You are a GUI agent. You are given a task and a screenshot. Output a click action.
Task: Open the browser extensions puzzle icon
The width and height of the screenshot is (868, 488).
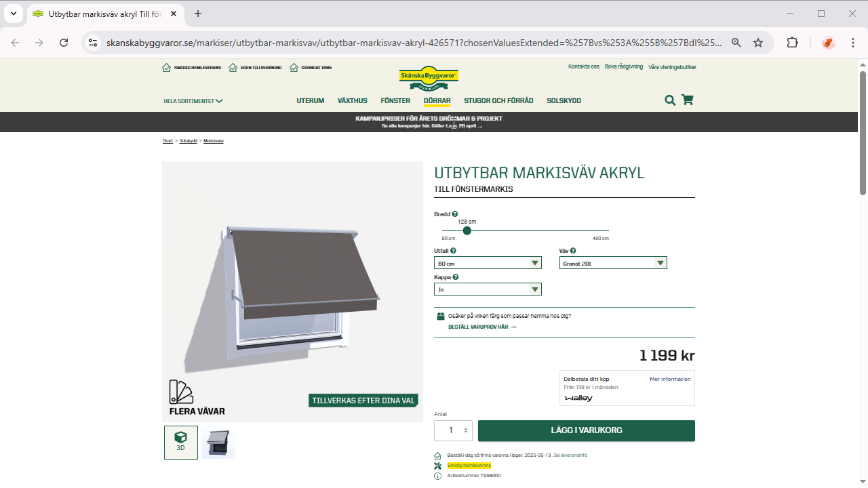pyautogui.click(x=792, y=43)
